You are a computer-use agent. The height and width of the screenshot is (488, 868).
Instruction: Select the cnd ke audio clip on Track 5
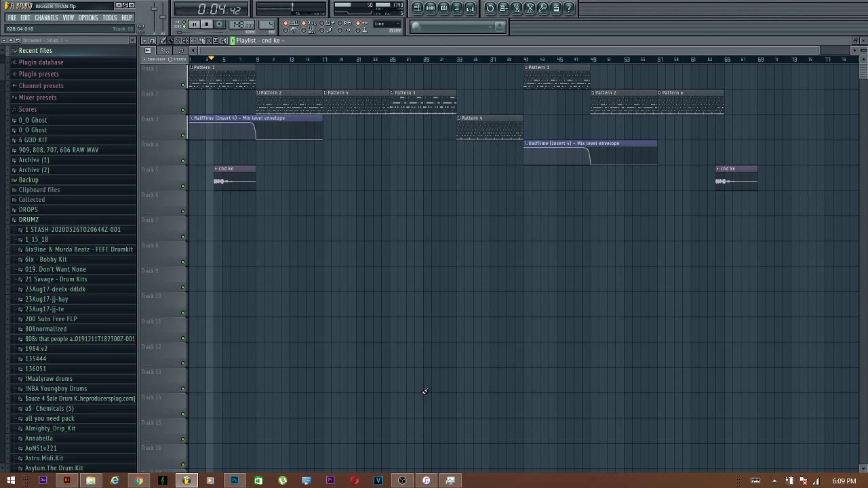tap(235, 177)
